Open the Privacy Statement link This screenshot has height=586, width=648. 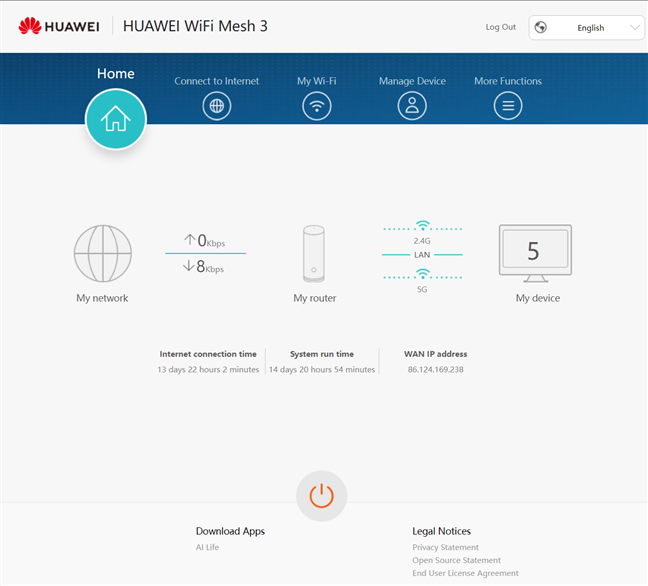445,547
